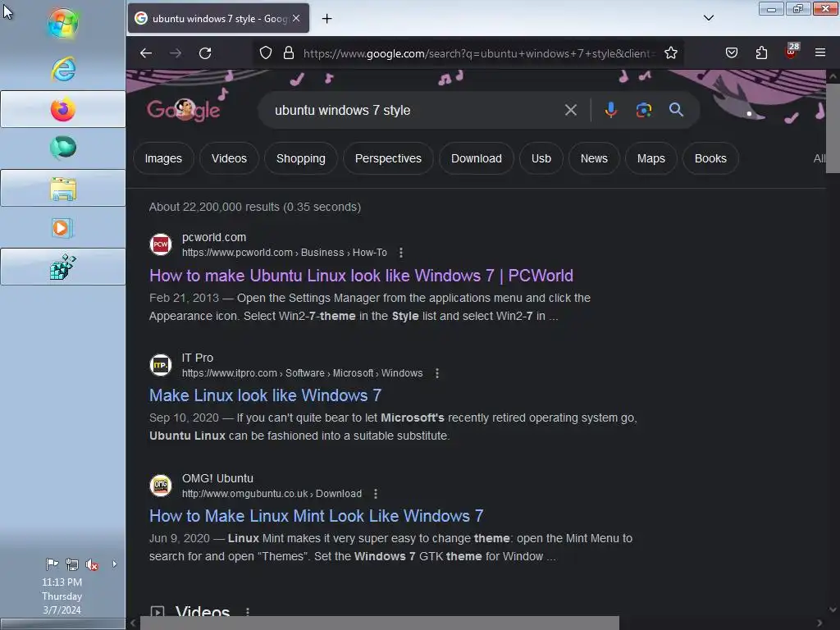Click the browser forward arrow
Viewport: 840px width, 630px height.
tap(176, 53)
